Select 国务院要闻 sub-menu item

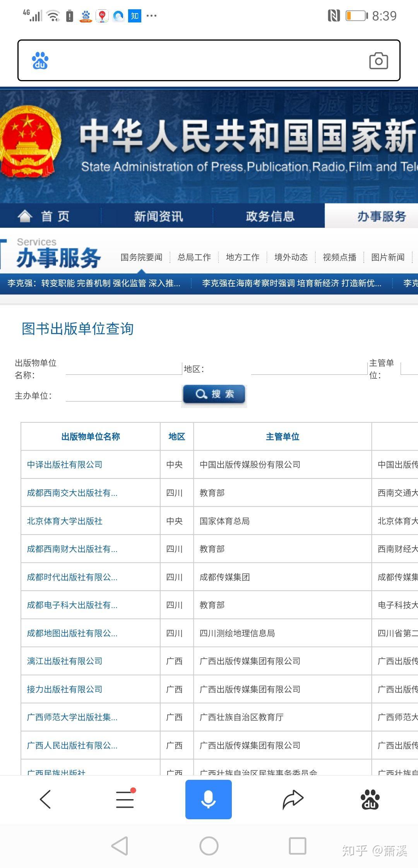tap(141, 257)
